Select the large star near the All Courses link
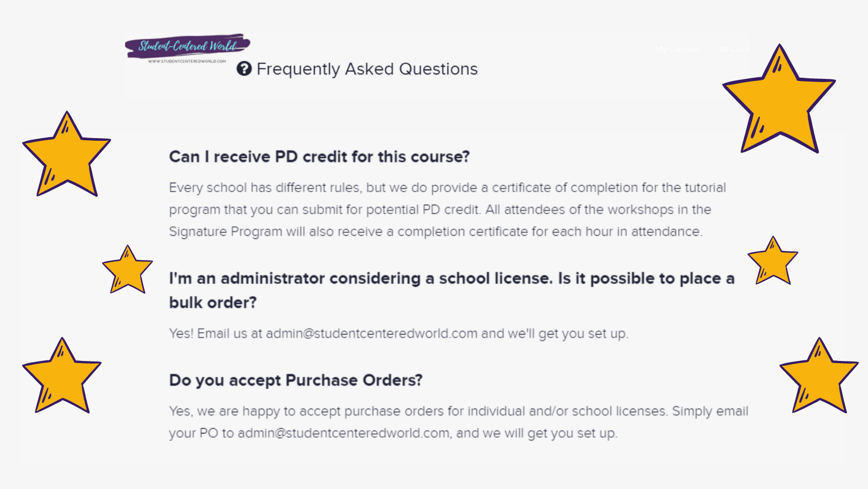This screenshot has width=868, height=489. coord(779,99)
